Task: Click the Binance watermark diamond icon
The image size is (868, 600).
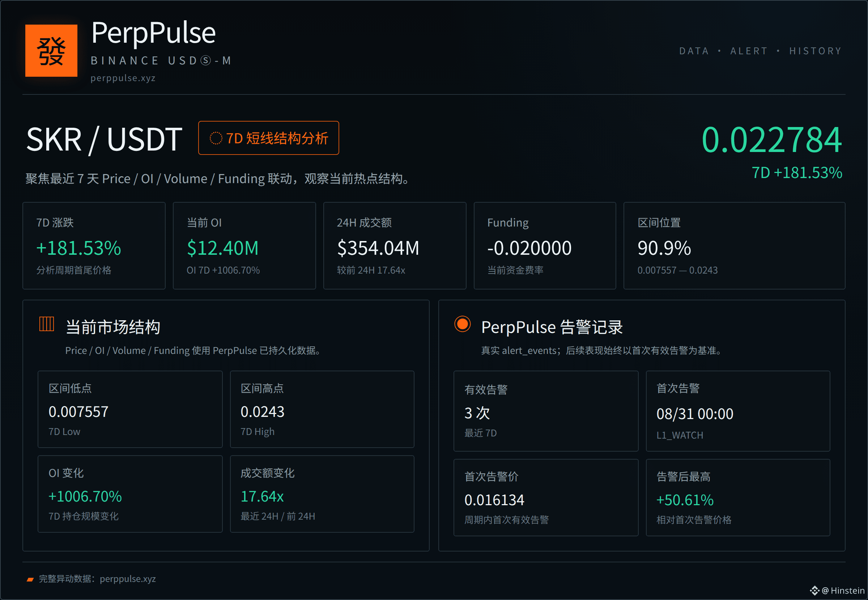Action: [x=814, y=591]
